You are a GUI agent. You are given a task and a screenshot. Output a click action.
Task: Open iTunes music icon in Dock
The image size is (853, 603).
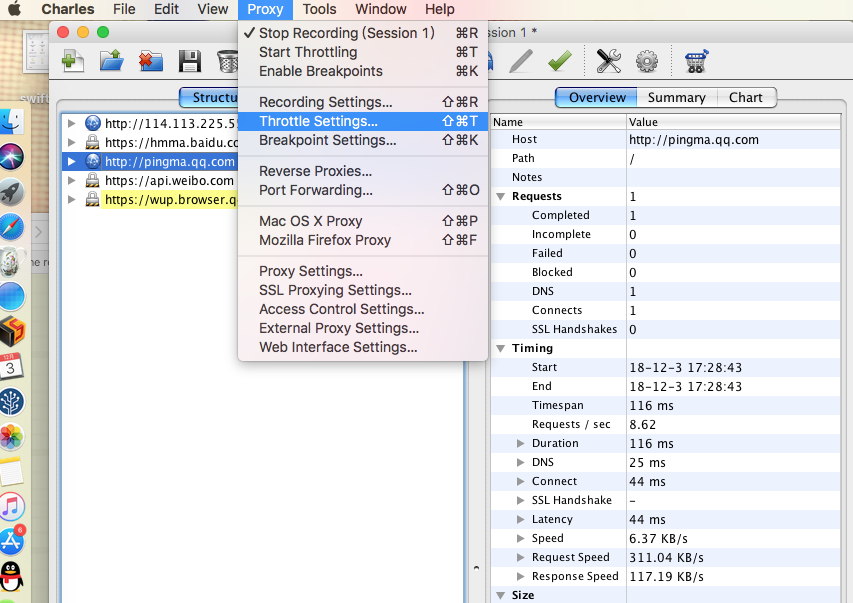pos(12,507)
